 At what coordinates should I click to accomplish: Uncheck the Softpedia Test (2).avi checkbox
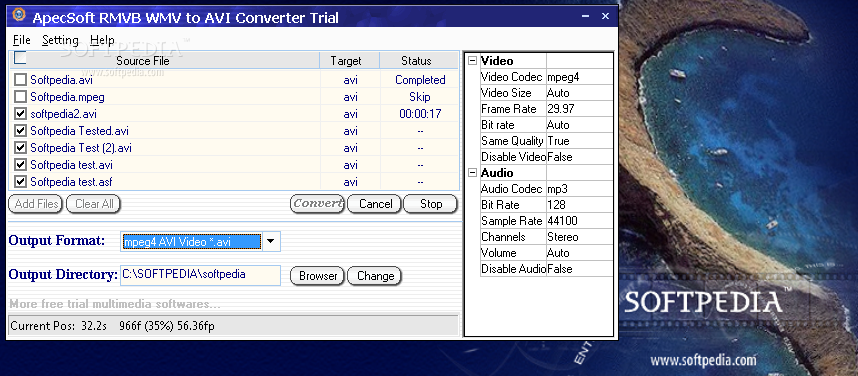(x=20, y=148)
